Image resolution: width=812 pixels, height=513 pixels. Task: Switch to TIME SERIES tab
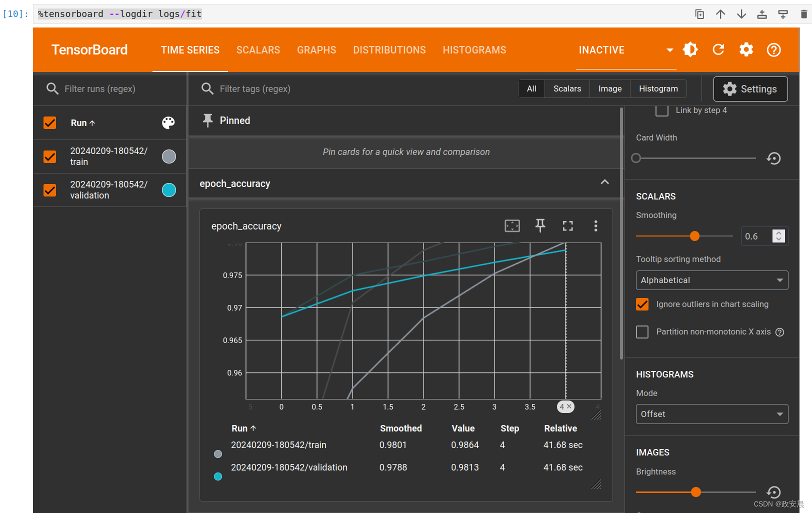190,50
